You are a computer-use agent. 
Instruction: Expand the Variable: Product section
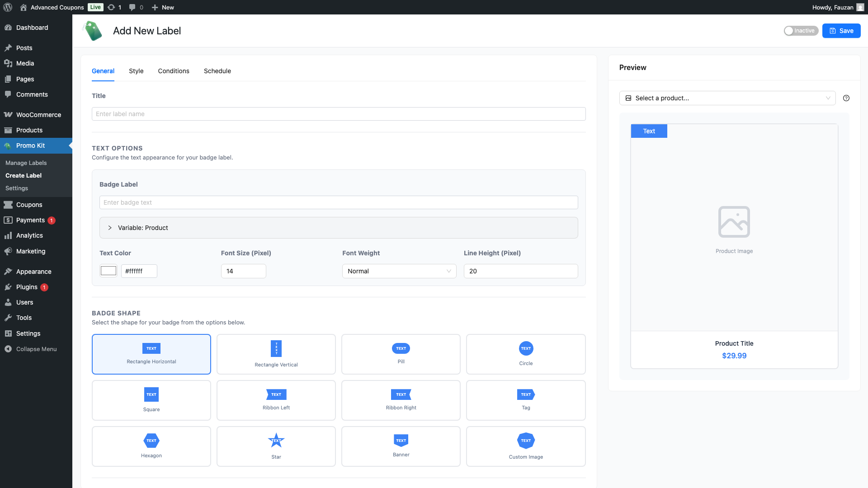pos(110,228)
